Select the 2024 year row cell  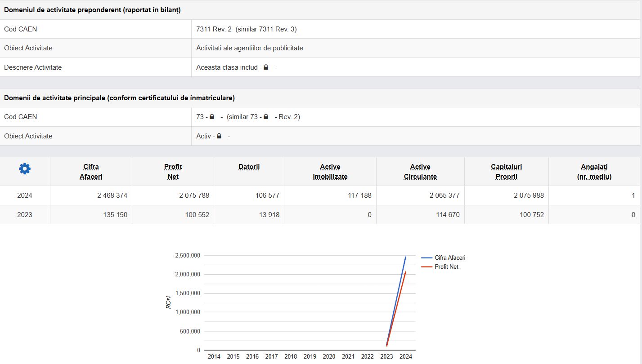(25, 195)
